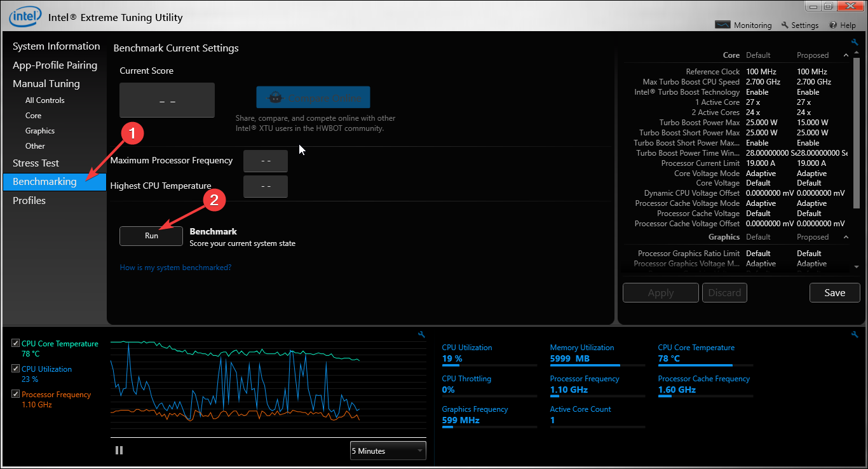Pause the monitoring graph
The width and height of the screenshot is (868, 469).
119,450
